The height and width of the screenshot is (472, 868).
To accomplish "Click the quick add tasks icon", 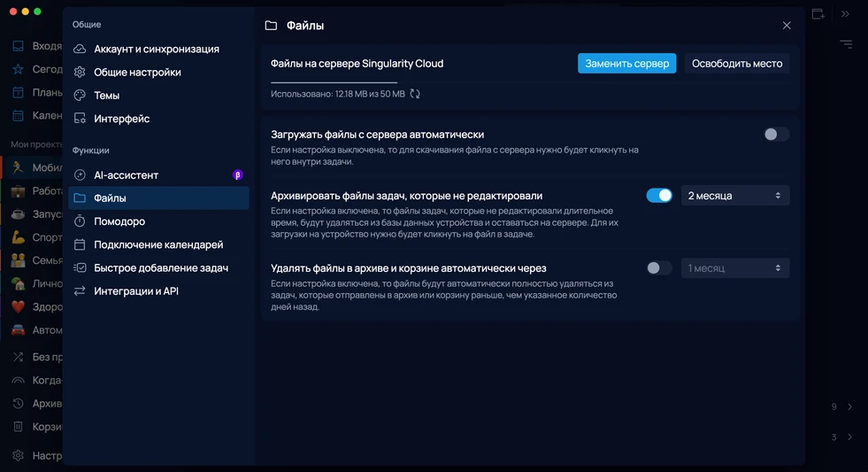I will pos(80,268).
